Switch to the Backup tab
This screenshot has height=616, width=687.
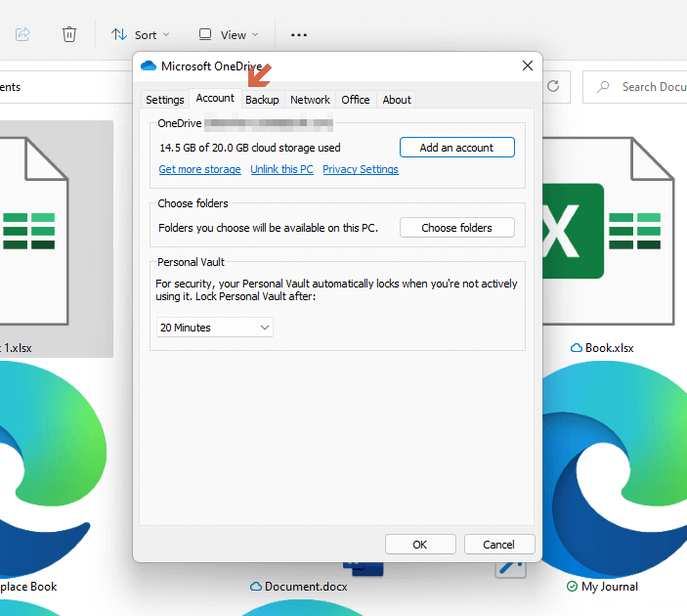[262, 100]
